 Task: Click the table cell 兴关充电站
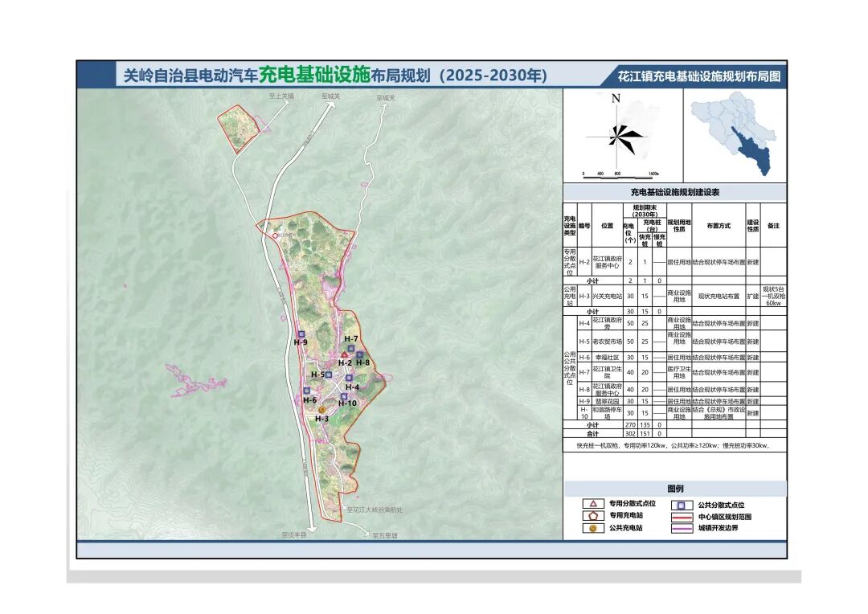click(x=608, y=297)
